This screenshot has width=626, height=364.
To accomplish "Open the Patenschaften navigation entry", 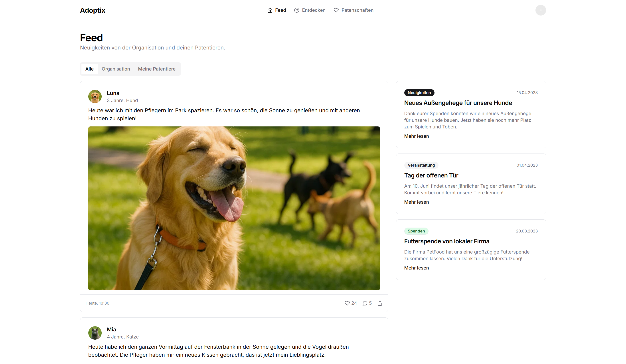I will tap(357, 10).
